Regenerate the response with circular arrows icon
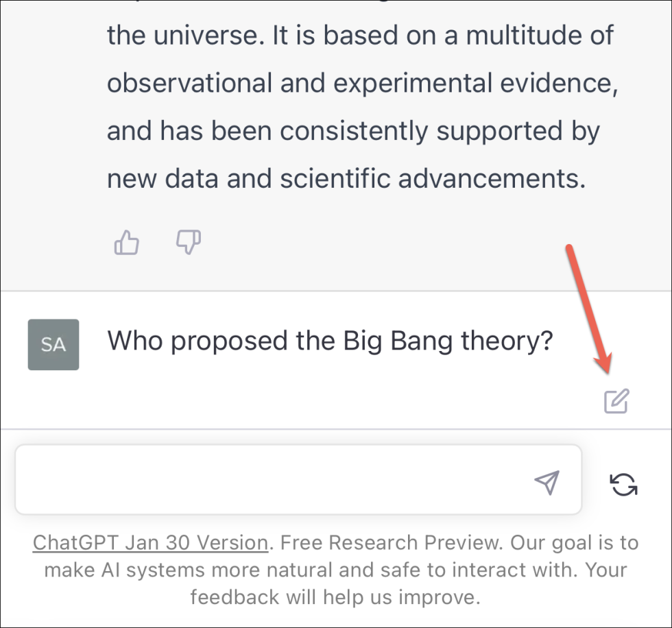The image size is (672, 628). pyautogui.click(x=623, y=484)
